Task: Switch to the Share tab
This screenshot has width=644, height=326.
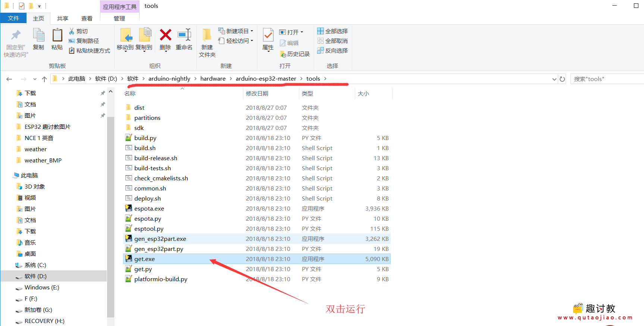Action: [x=63, y=18]
